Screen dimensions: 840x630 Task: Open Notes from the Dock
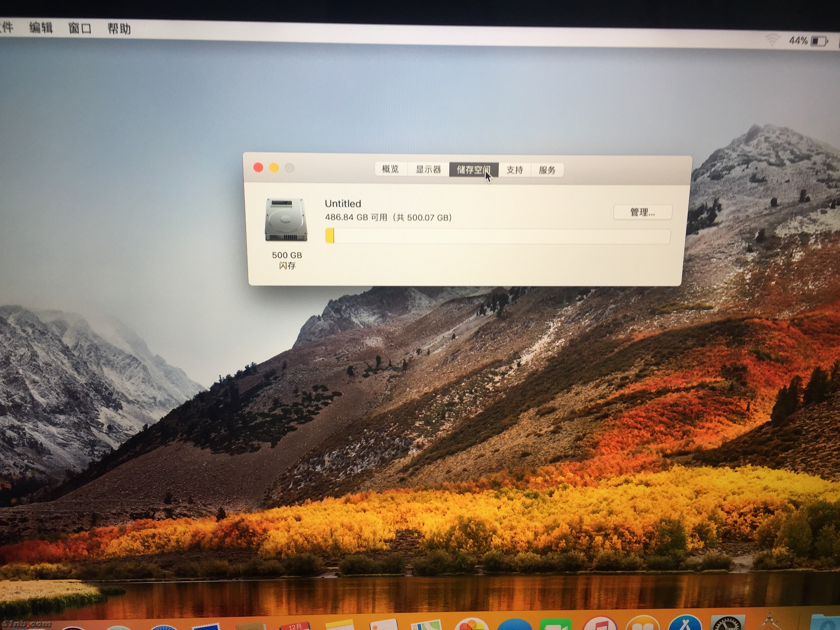[x=339, y=625]
